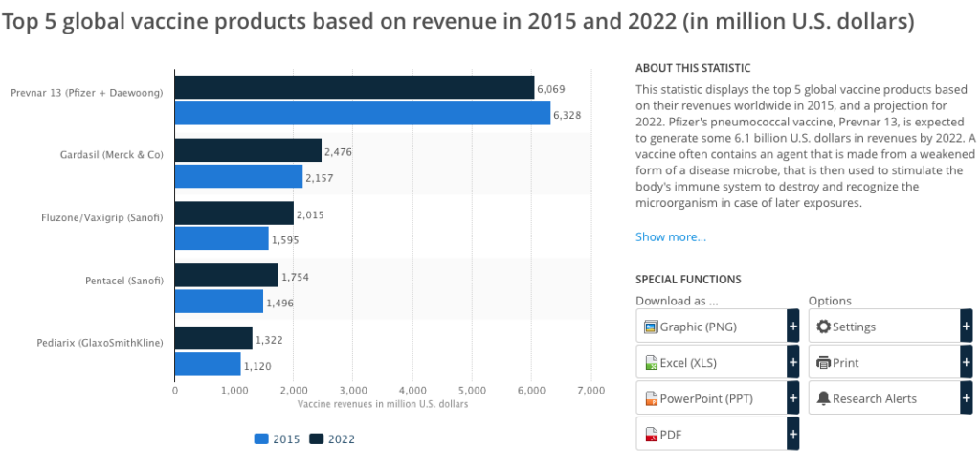Select the Fluzone/Vaxigrip 2015 bar
This screenshot has height=473, width=980.
point(222,238)
